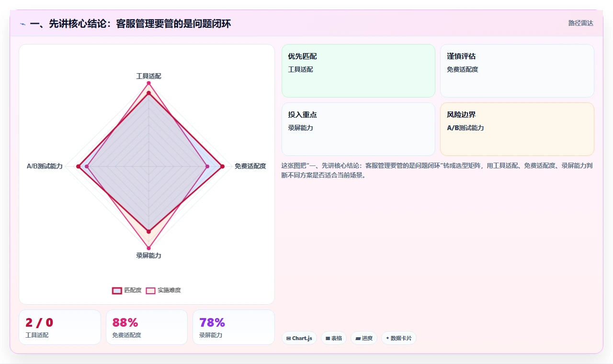This screenshot has width=613, height=364.
Task: Click the 免费适配度 caption under 88%
Action: tap(126, 335)
